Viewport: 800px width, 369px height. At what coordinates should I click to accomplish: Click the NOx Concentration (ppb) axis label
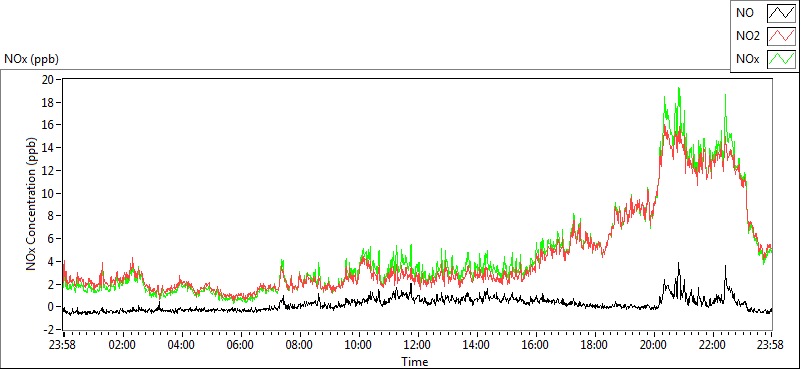31,203
